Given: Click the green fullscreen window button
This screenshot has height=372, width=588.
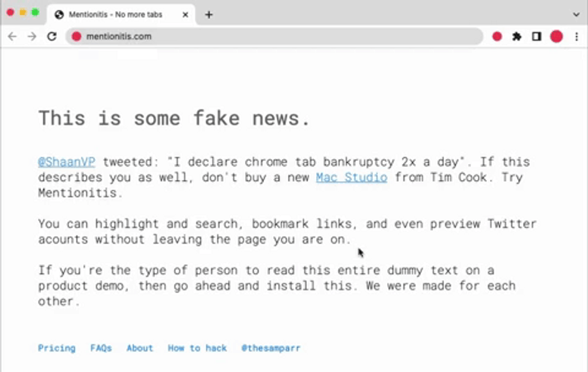Looking at the screenshot, I should [36, 13].
